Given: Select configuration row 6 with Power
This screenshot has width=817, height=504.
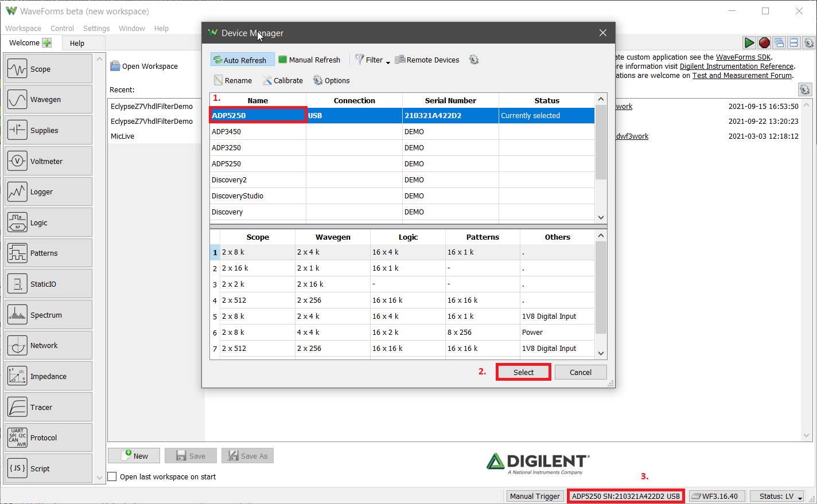Looking at the screenshot, I should 402,332.
